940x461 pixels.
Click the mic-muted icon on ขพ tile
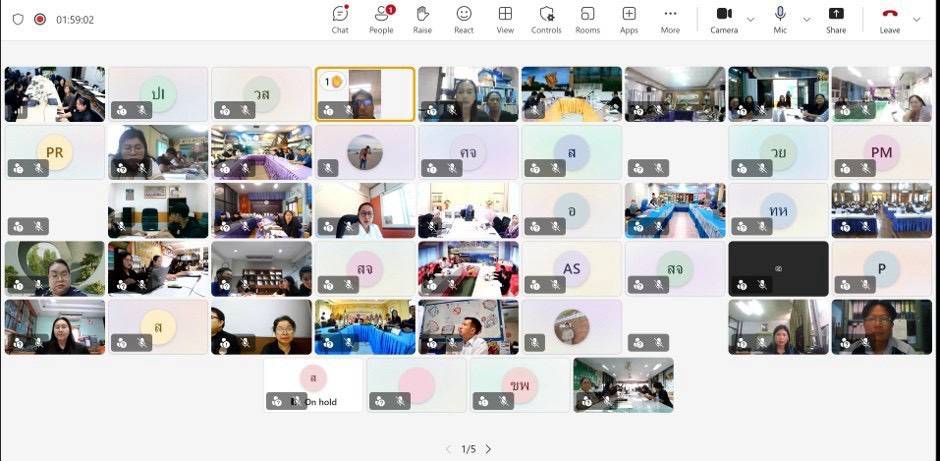[x=504, y=401]
